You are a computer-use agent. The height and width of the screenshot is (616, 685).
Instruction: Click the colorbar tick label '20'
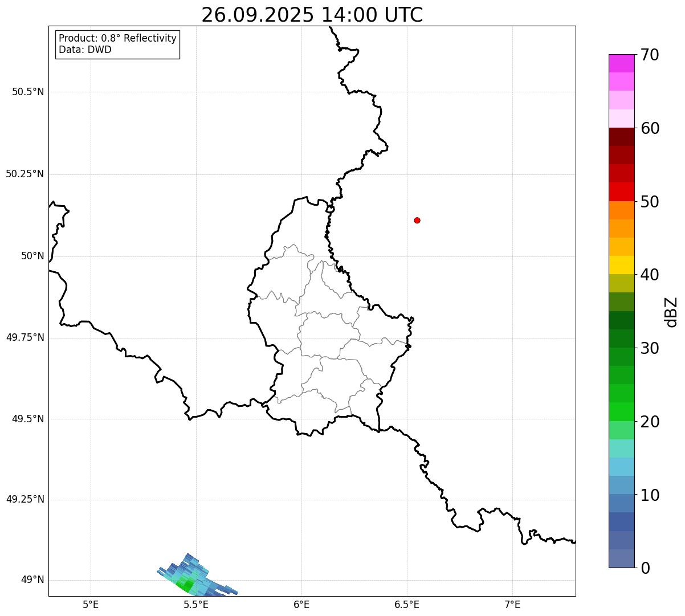(x=649, y=422)
